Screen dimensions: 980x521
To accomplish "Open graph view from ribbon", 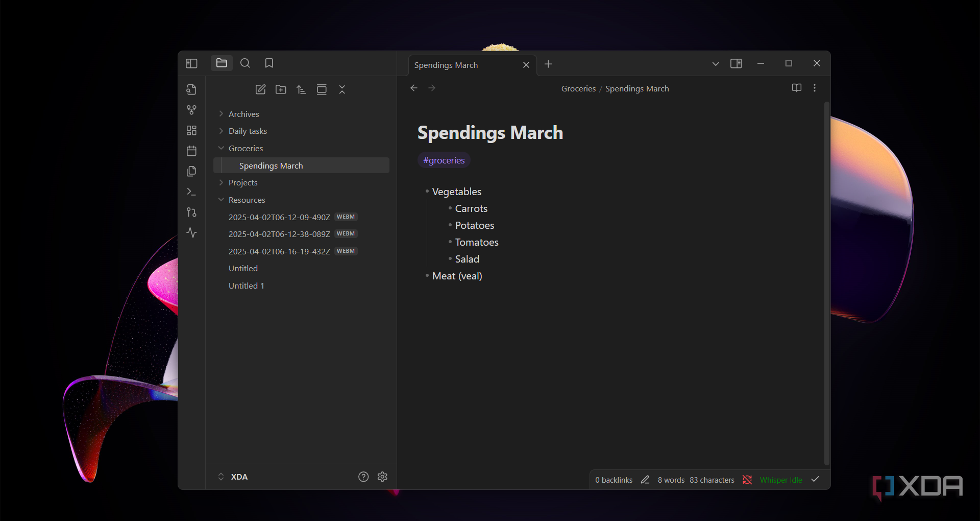I will (191, 110).
